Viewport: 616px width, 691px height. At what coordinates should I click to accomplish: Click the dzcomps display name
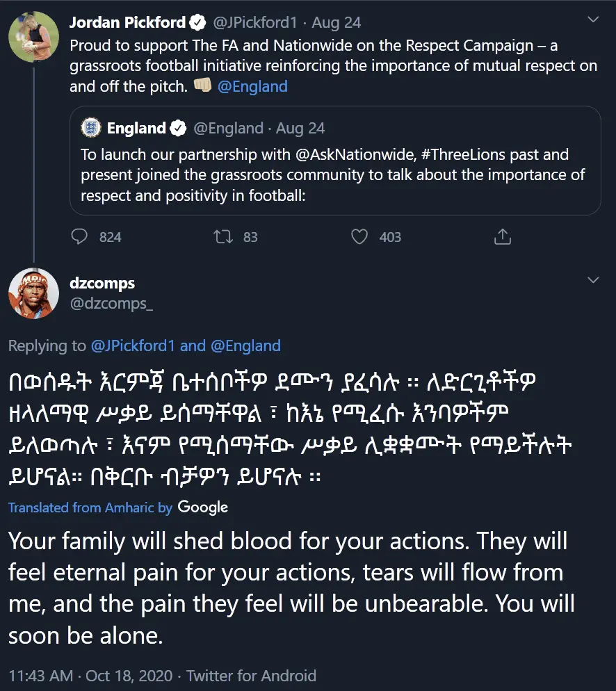click(x=102, y=283)
